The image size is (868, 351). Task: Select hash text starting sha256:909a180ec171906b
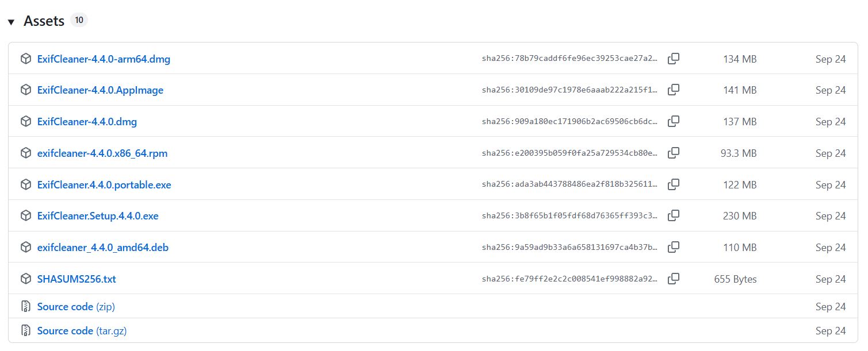click(569, 122)
